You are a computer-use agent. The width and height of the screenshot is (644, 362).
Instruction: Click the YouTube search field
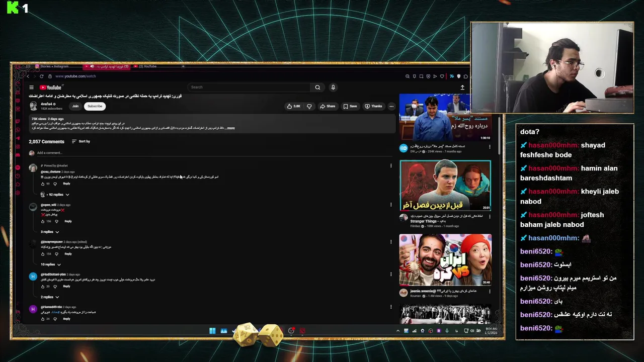[x=250, y=87]
